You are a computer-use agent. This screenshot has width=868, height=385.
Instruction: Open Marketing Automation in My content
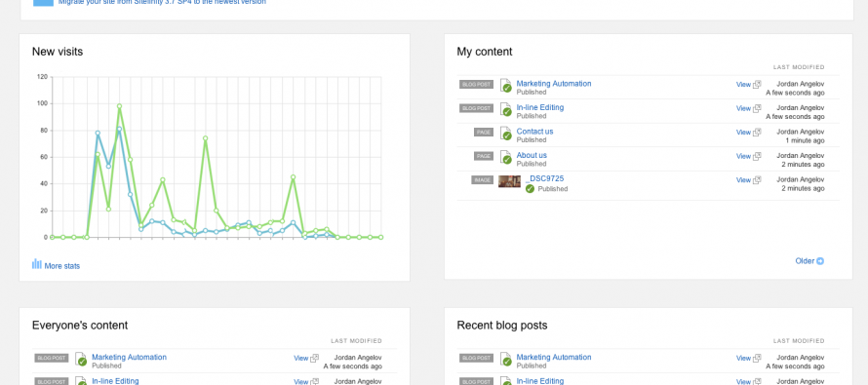click(x=554, y=84)
